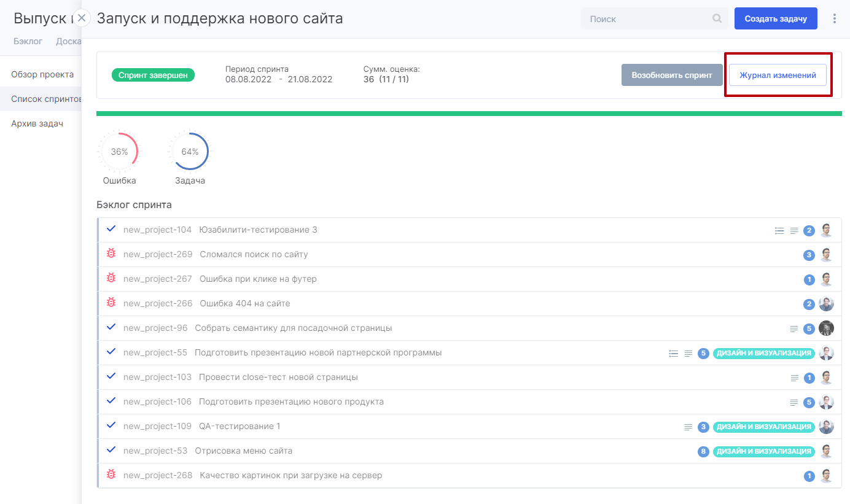Click assignee avatar on new_project-268 row
Viewport: 850px width, 504px height.
(826, 476)
